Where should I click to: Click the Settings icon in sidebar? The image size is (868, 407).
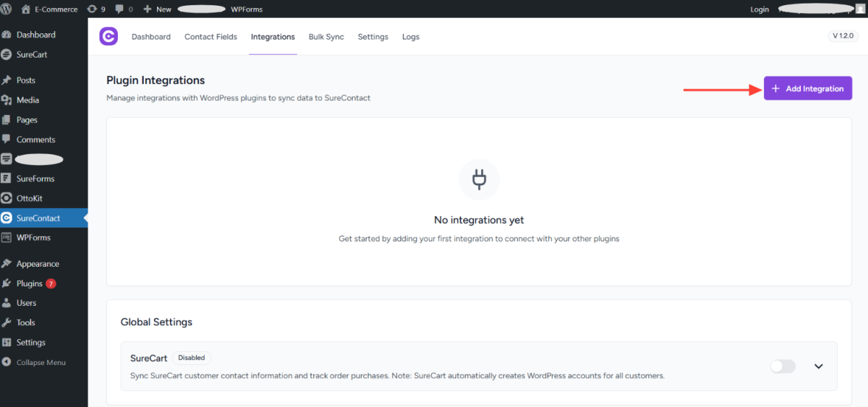pyautogui.click(x=7, y=343)
